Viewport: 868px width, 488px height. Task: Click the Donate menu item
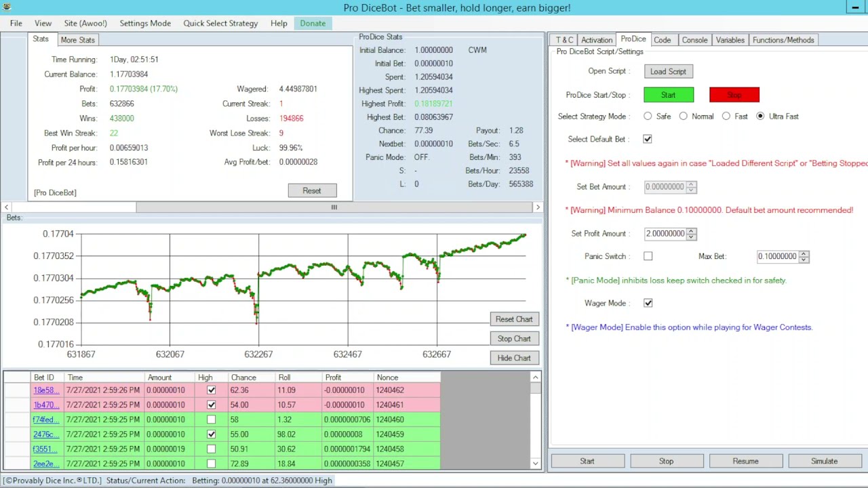pos(313,23)
